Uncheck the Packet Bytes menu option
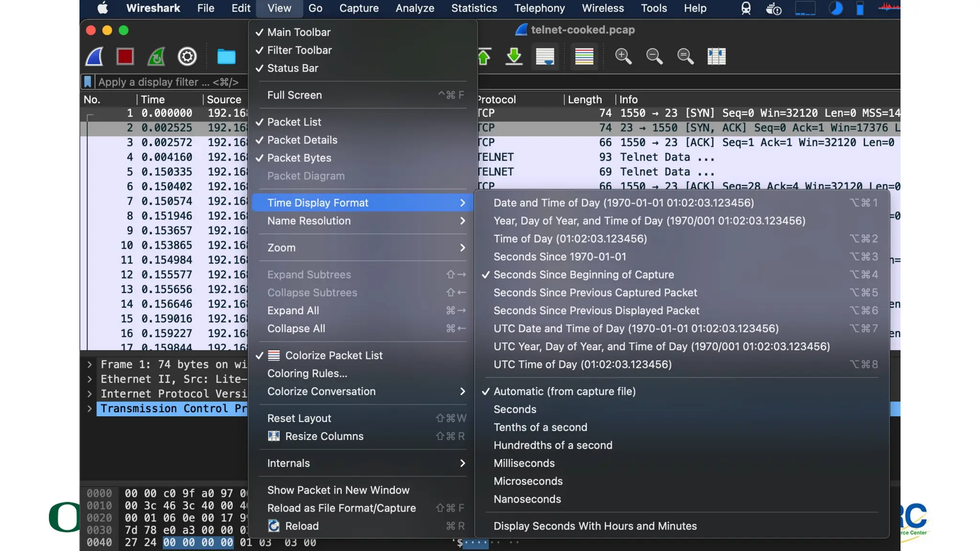The width and height of the screenshot is (980, 551). [299, 158]
